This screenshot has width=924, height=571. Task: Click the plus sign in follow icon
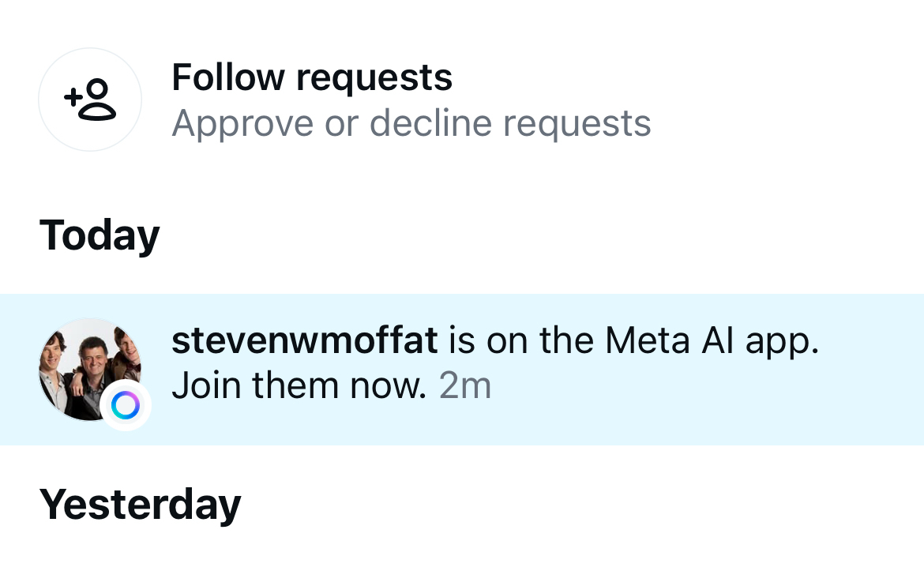(x=73, y=98)
